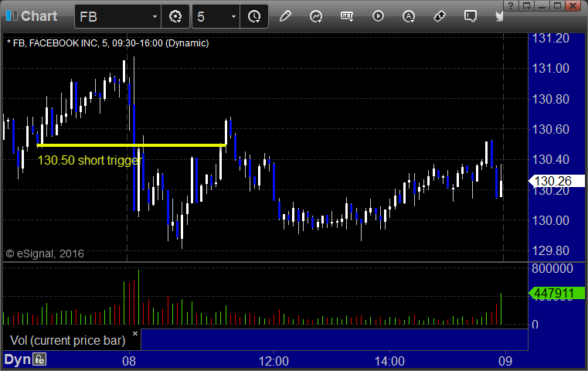Open the chat comment icon
588x371 pixels.
pos(471,16)
